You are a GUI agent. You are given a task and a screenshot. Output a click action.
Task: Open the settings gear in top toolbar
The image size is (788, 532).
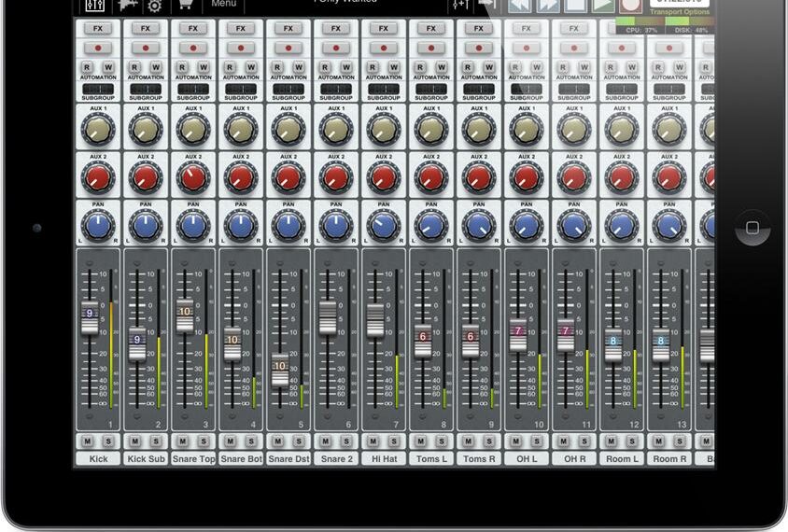tap(154, 6)
